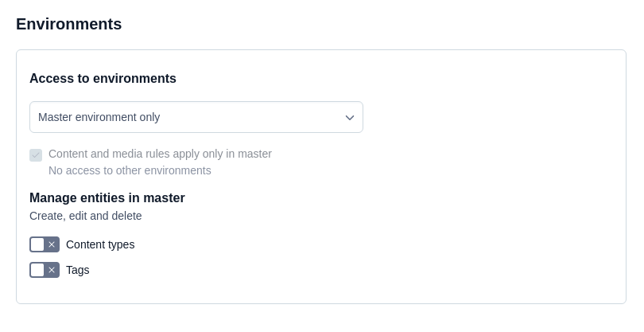This screenshot has width=644, height=332.
Task: Click the 'Tags' label text
Action: coord(78,270)
